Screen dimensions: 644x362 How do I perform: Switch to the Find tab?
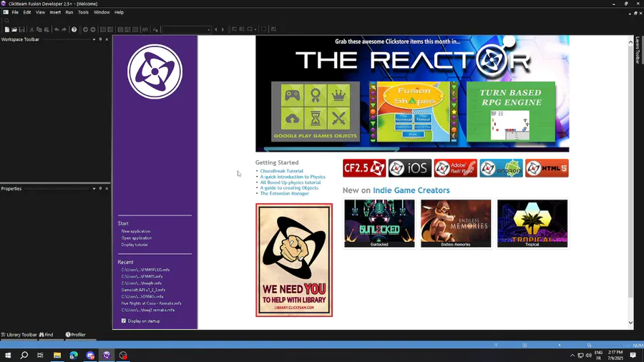click(x=46, y=335)
